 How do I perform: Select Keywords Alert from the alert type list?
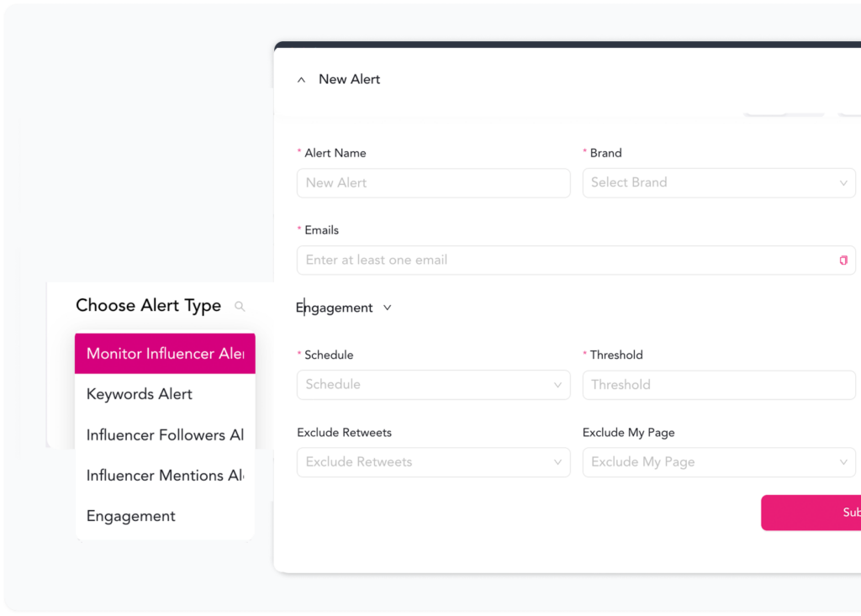[165, 393]
